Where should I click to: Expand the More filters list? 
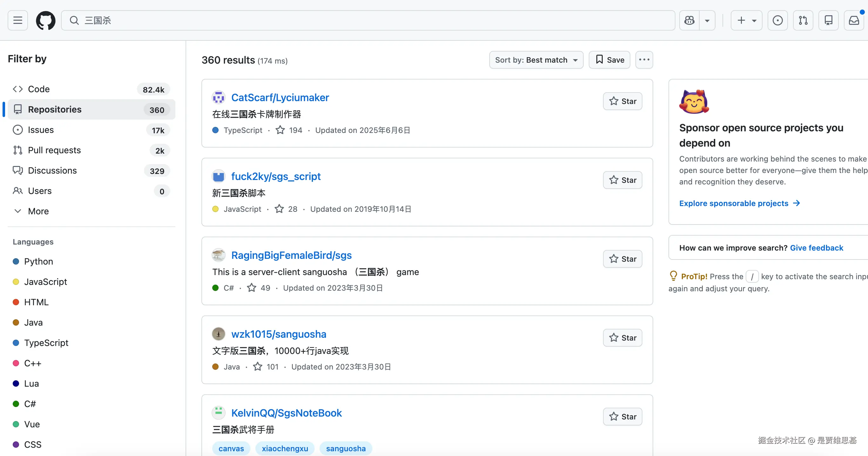[x=91, y=211]
